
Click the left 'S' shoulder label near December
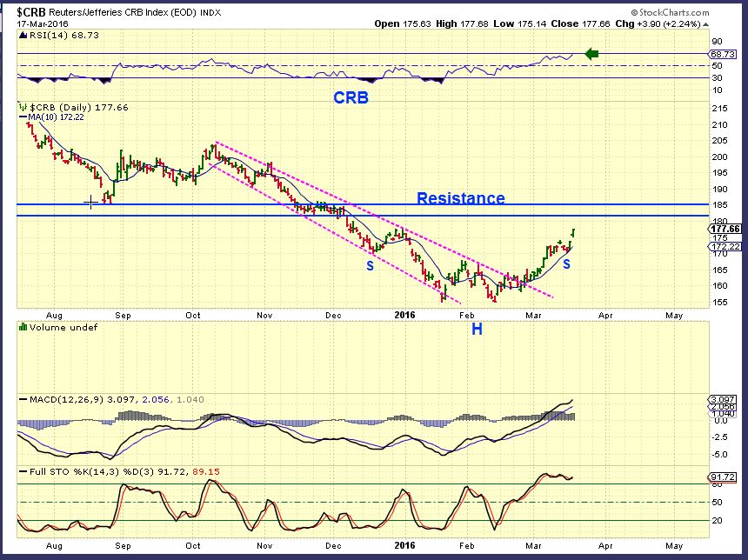click(371, 266)
